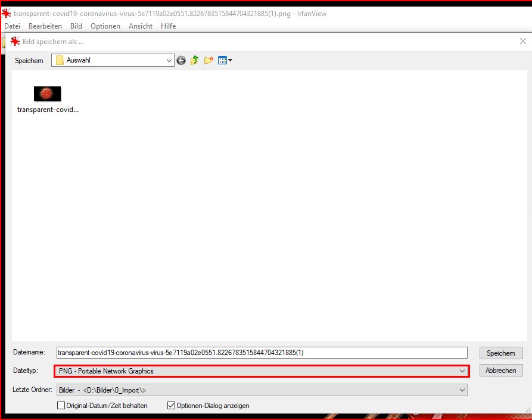Viewport: 532px width, 420px height.
Task: Click into the Dateiname text field
Action: 262,353
